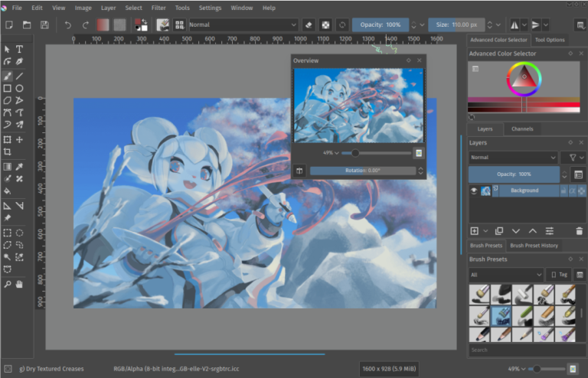Select the Line tool
The height and width of the screenshot is (378, 588).
[x=19, y=76]
